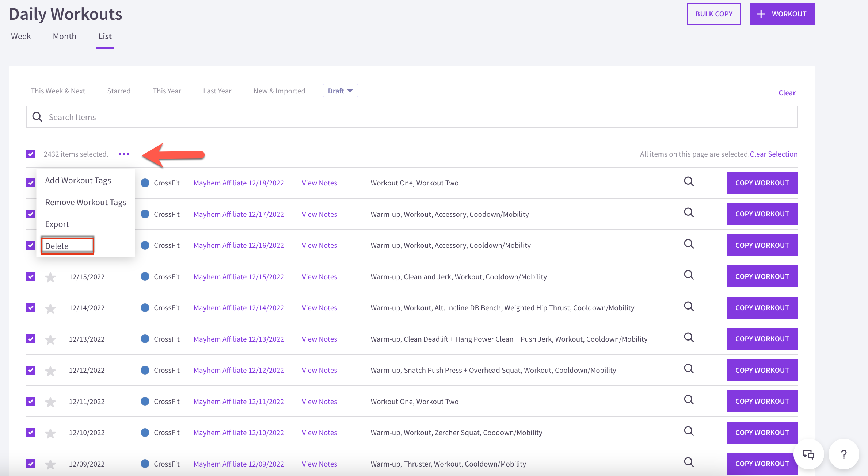Preview the 12/16/2022 workout with magnifier icon
Image resolution: width=868 pixels, height=476 pixels.
point(689,244)
